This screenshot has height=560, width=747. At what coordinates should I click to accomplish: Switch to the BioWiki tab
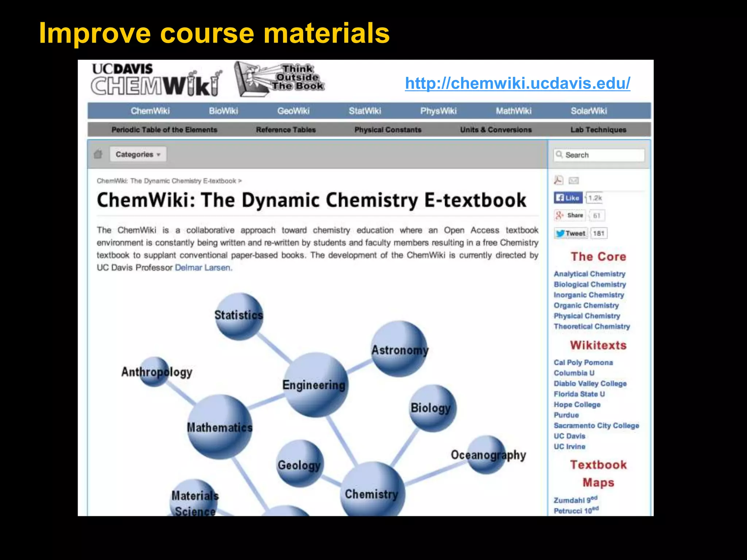[x=223, y=111]
